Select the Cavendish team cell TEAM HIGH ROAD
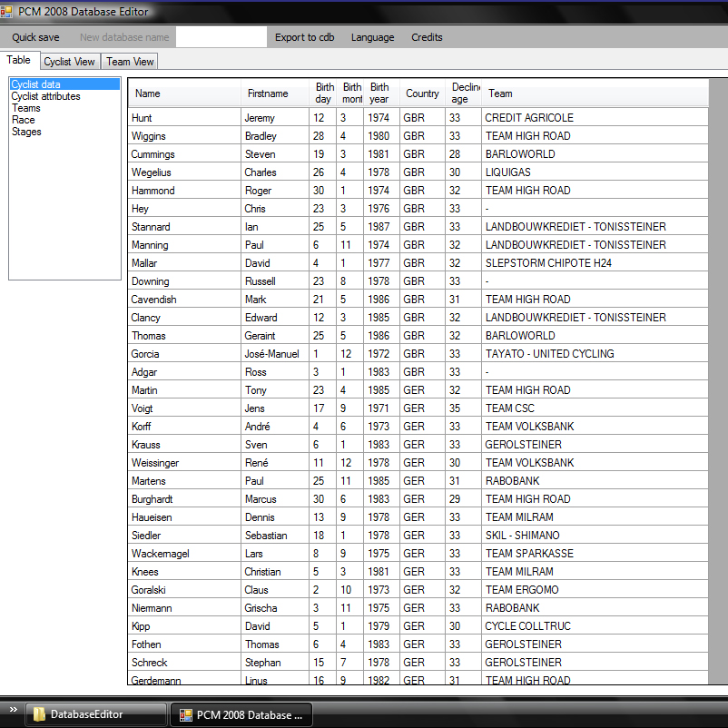Image resolution: width=728 pixels, height=728 pixels. 527,300
